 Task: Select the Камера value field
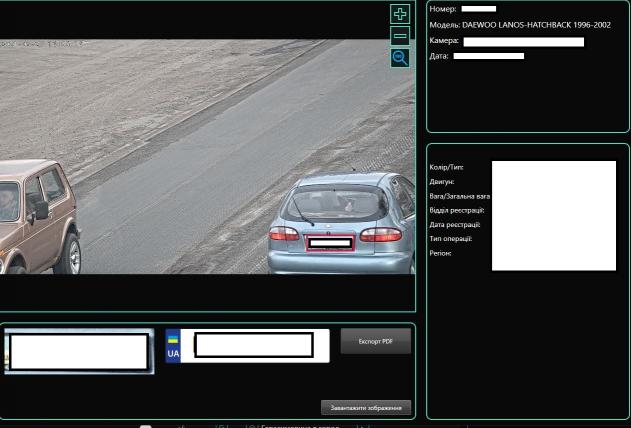click(x=523, y=42)
